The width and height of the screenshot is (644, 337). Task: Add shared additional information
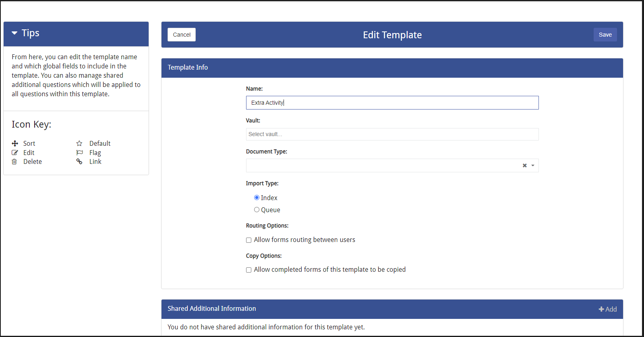(608, 309)
